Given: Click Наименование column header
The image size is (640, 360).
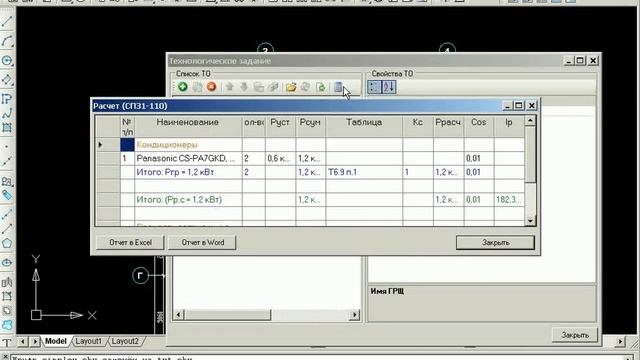Looking at the screenshot, I should coord(188,127).
